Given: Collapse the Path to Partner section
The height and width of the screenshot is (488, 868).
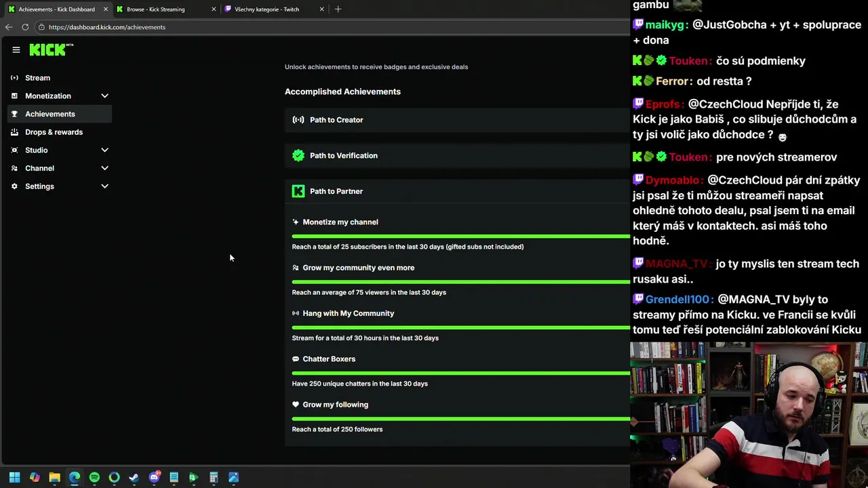Looking at the screenshot, I should [458, 191].
